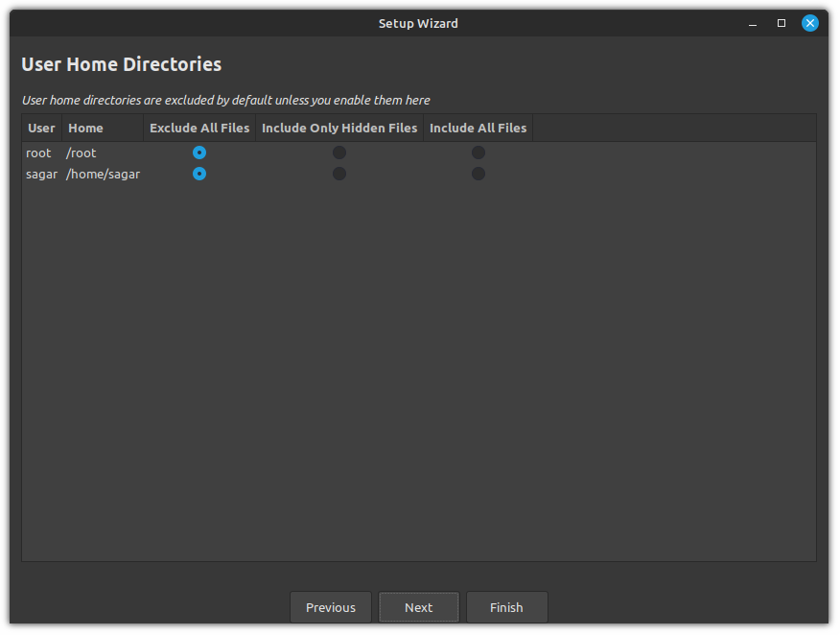This screenshot has width=840, height=635.
Task: Minimize the Setup Wizard window
Action: pyautogui.click(x=753, y=24)
